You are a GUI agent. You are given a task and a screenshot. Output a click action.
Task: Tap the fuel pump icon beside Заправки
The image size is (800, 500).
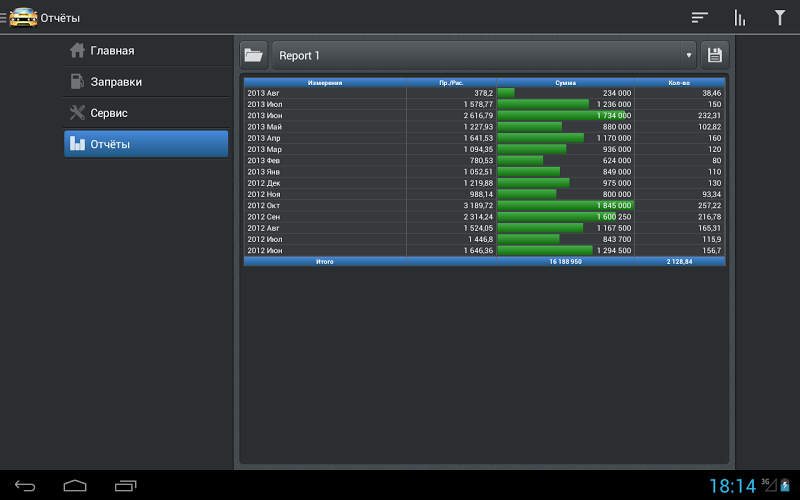point(77,82)
